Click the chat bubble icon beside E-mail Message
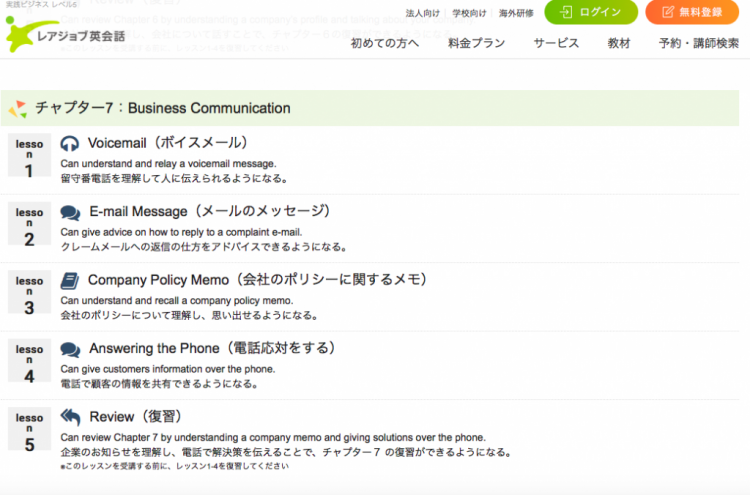Screen dimensions: 750x495 [70, 212]
